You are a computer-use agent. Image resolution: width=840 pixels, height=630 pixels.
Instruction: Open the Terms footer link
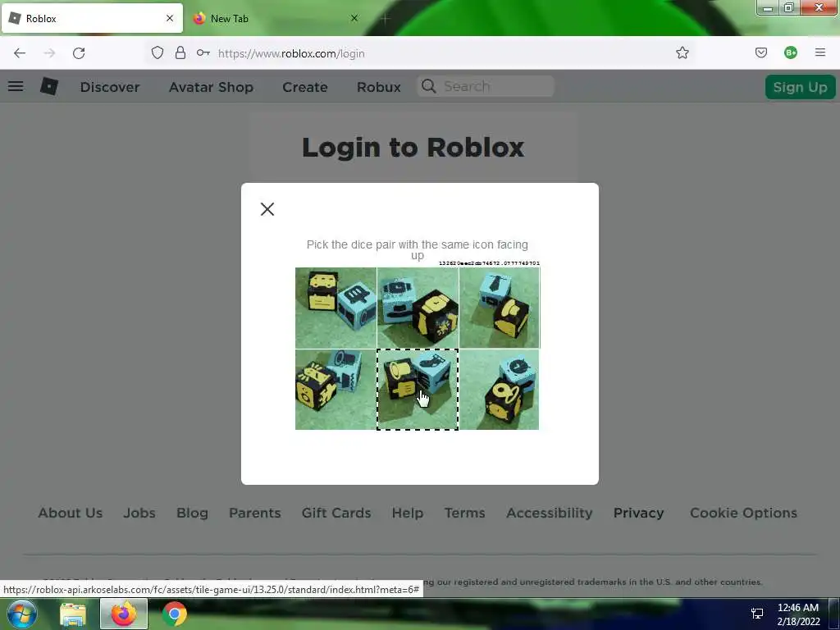click(465, 513)
